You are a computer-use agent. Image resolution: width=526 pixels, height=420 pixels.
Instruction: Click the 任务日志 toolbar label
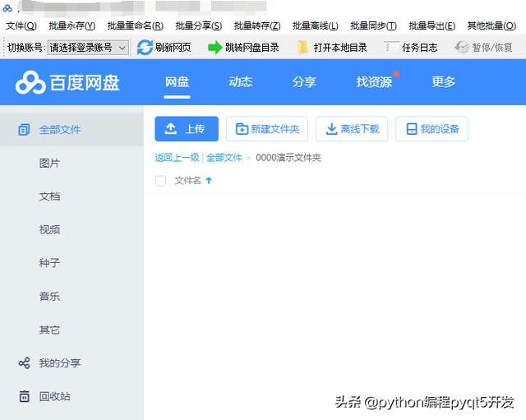420,48
